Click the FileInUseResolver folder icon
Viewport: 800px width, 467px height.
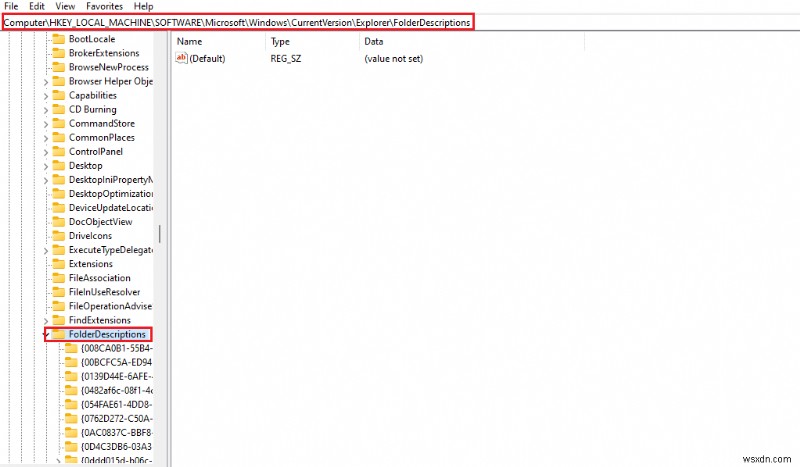tap(59, 292)
